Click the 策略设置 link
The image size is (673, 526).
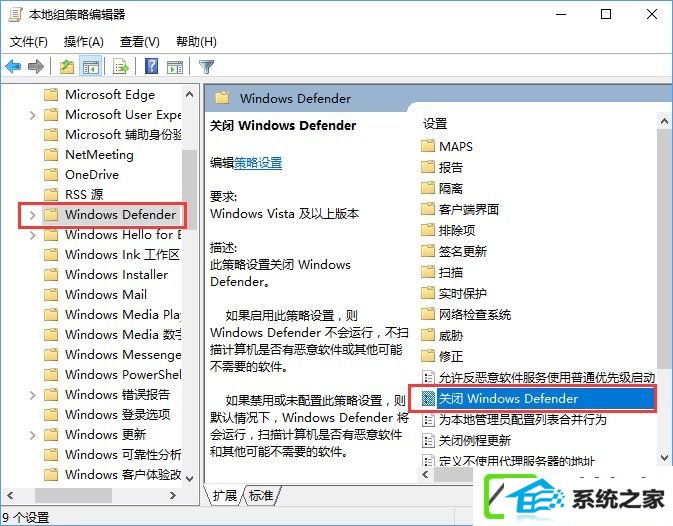(x=258, y=163)
